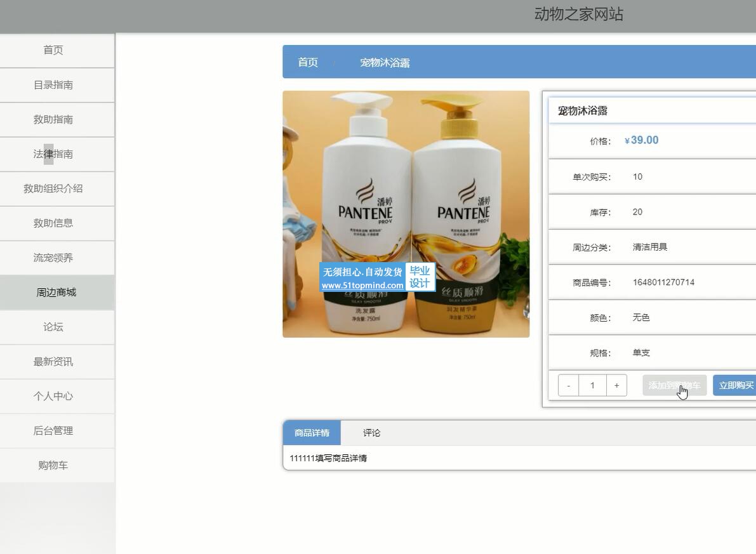Click the price ¥39.00
The width and height of the screenshot is (756, 554).
tap(642, 140)
